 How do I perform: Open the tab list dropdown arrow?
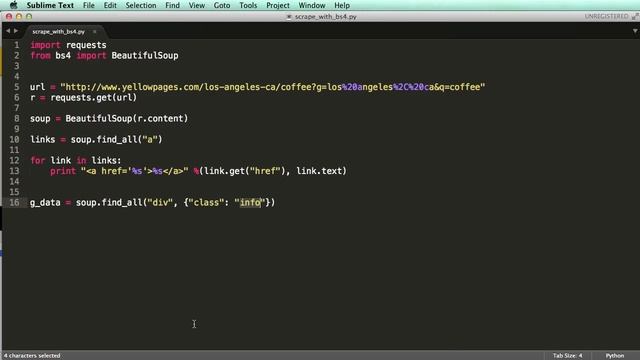tap(635, 31)
